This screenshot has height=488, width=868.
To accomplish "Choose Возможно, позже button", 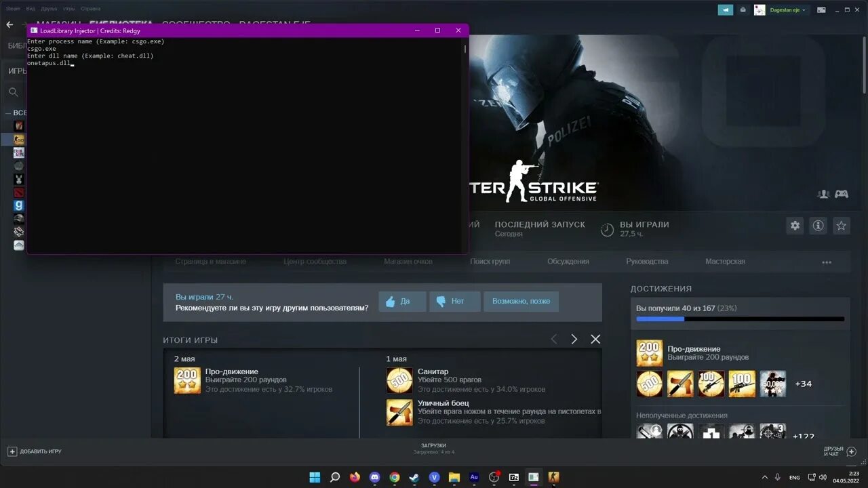I will [521, 302].
